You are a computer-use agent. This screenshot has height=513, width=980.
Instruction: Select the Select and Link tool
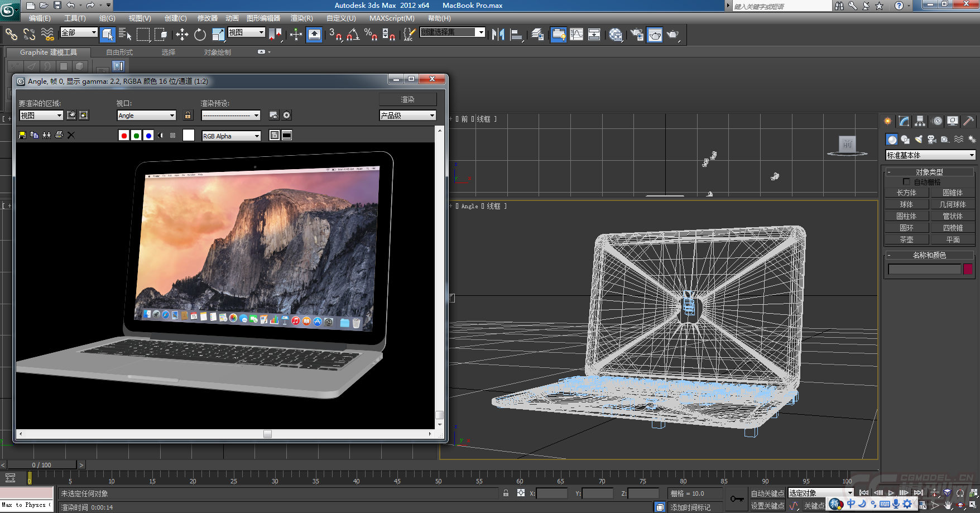point(11,35)
